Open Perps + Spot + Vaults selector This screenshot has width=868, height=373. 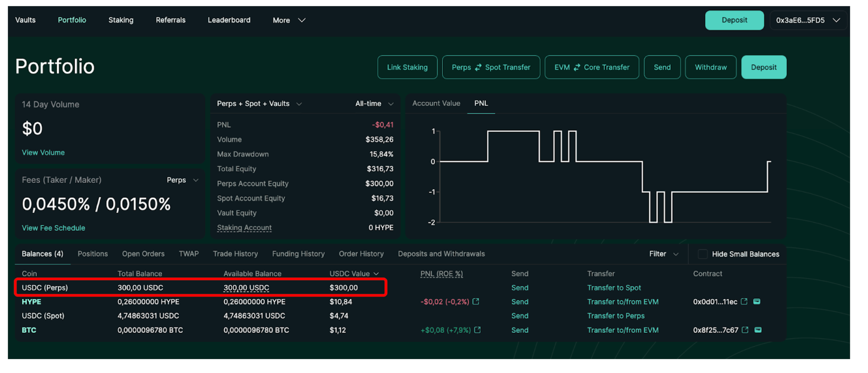pos(259,104)
